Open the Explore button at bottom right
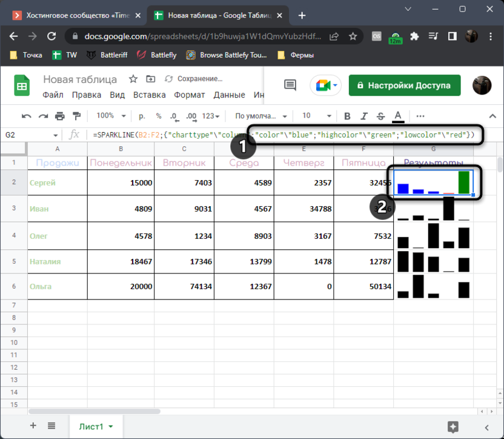Image resolution: width=504 pixels, height=439 pixels. (453, 426)
